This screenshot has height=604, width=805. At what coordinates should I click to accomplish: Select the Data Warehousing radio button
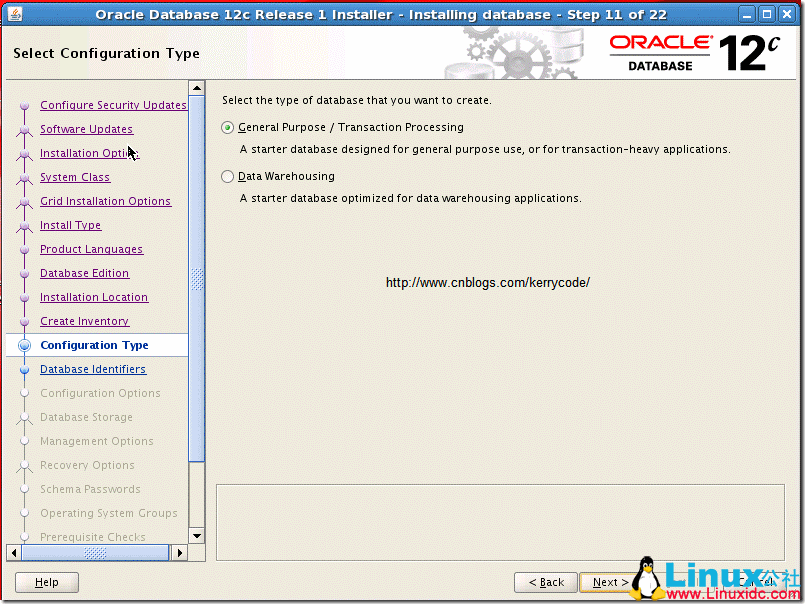(x=228, y=176)
